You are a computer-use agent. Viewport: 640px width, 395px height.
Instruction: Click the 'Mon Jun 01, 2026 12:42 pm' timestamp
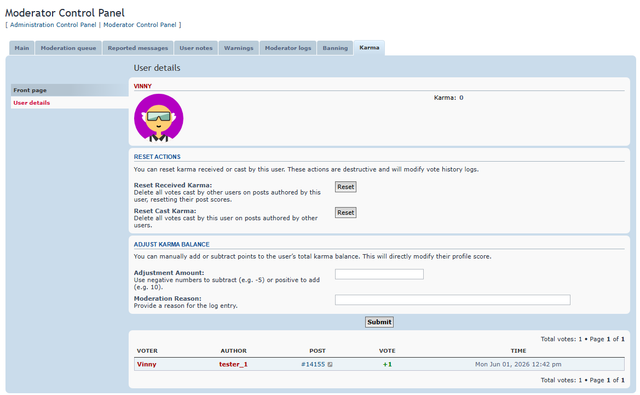[518, 364]
